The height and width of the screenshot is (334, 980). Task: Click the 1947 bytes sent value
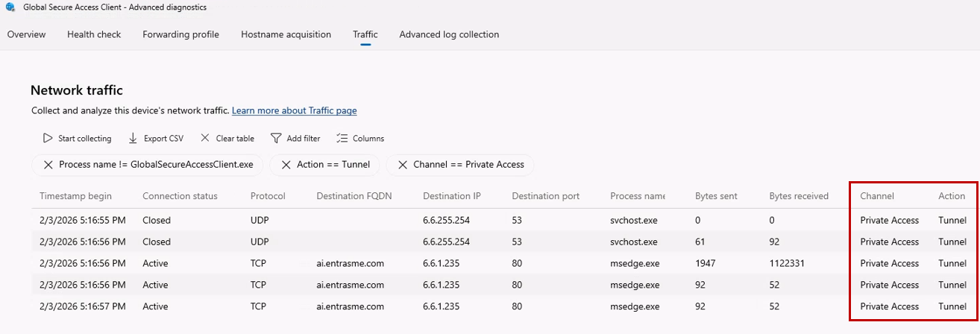[706, 263]
